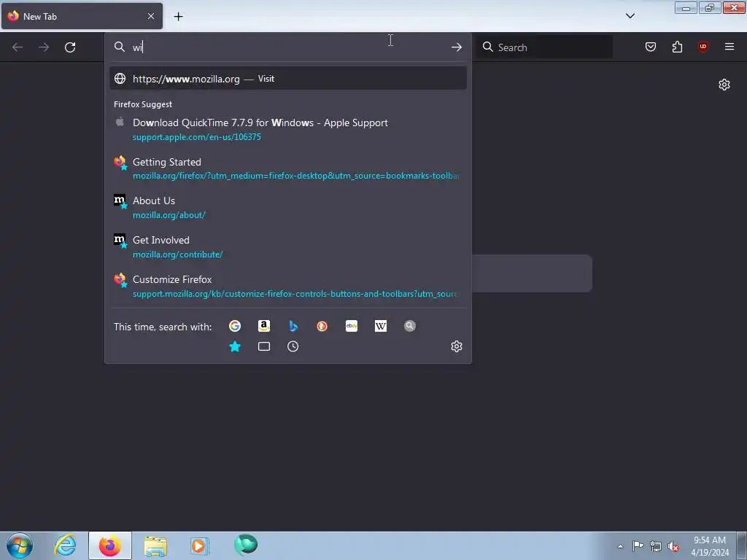The height and width of the screenshot is (560, 747).
Task: Open Windows Media Player from the taskbar
Action: tap(200, 545)
